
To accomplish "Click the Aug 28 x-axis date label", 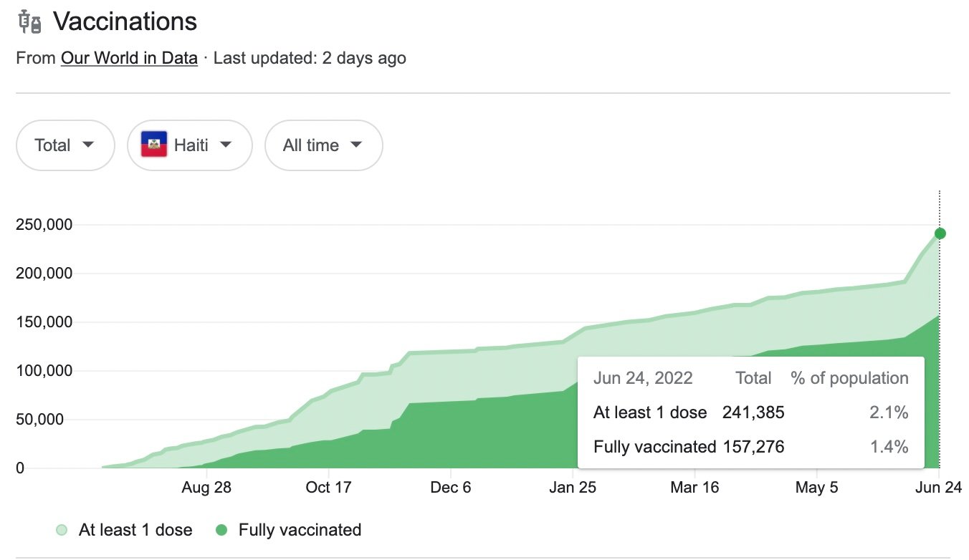I will 206,488.
